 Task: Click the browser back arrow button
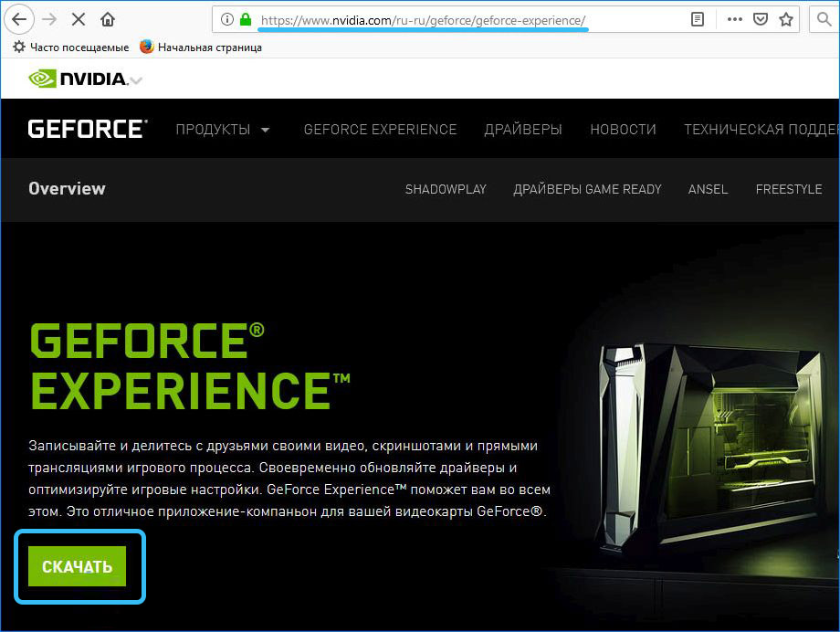pos(18,19)
